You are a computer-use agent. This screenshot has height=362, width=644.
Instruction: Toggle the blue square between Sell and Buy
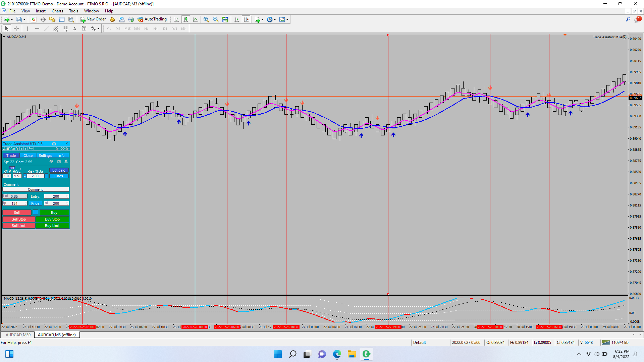pos(36,212)
